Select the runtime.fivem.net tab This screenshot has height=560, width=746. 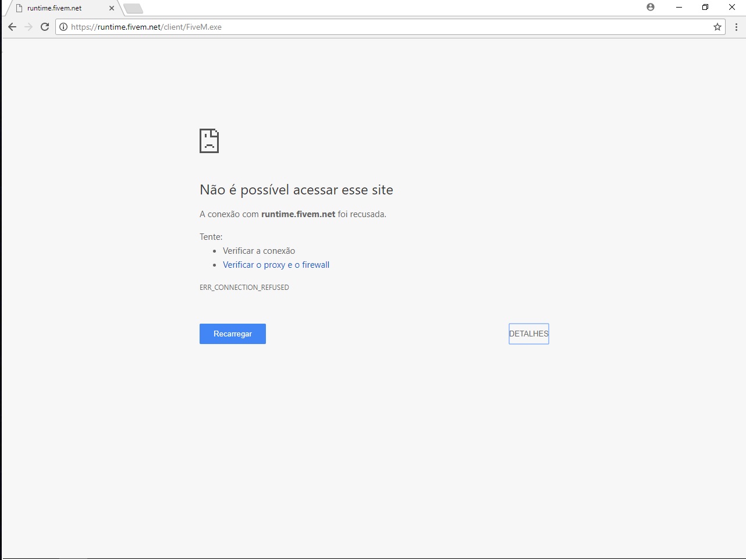tap(62, 8)
